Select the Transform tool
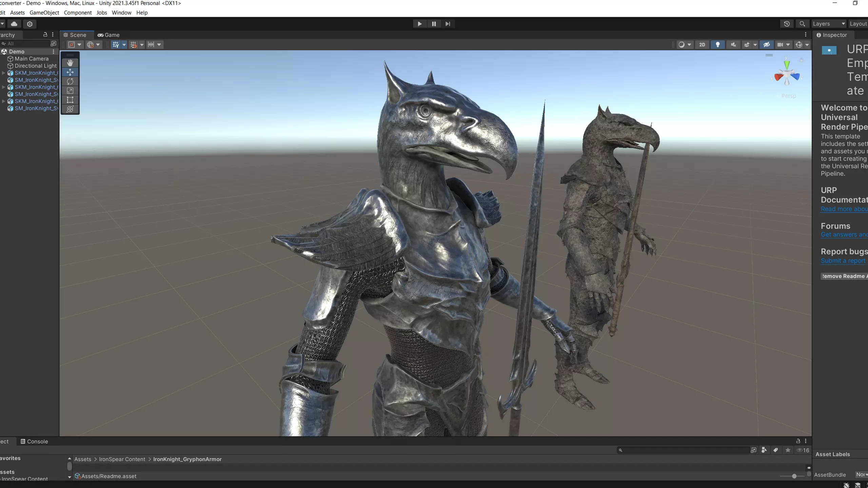The height and width of the screenshot is (488, 868). (70, 109)
